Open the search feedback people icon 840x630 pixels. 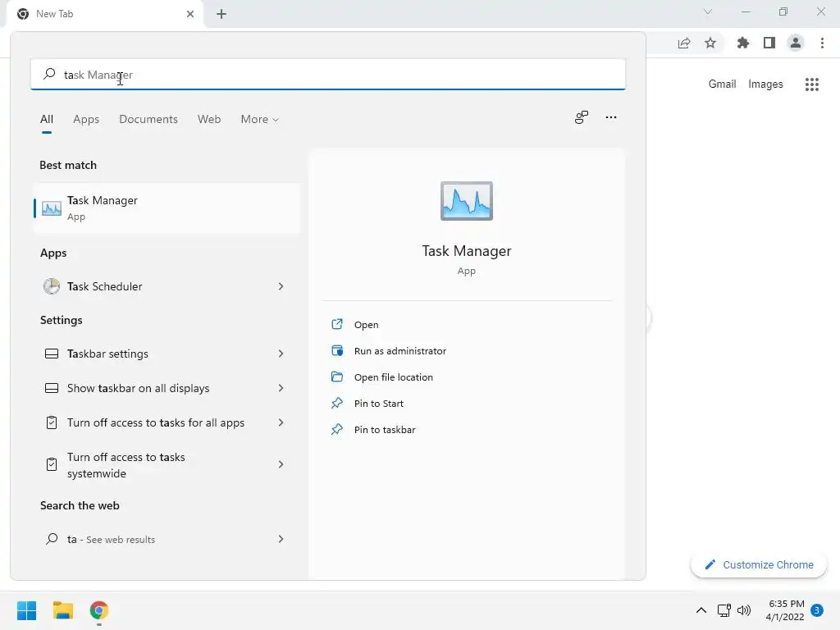coord(582,117)
